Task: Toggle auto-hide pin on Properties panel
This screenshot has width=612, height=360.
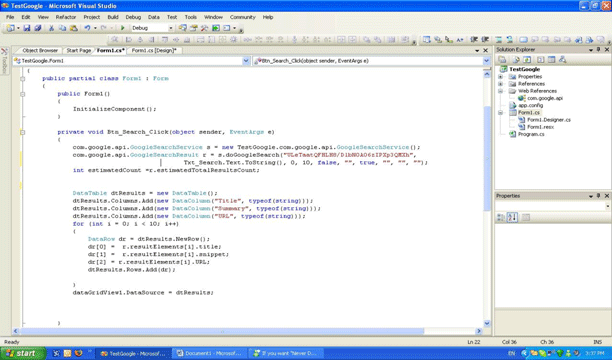Action: click(x=599, y=196)
